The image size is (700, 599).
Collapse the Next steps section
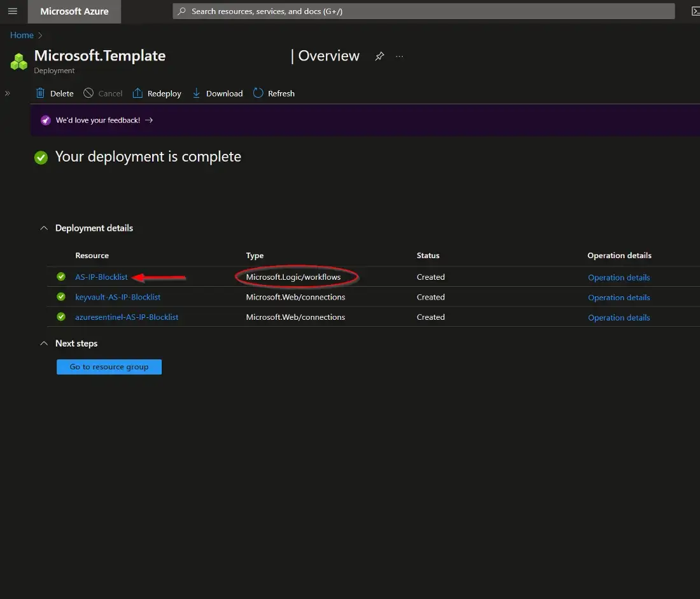coord(44,343)
